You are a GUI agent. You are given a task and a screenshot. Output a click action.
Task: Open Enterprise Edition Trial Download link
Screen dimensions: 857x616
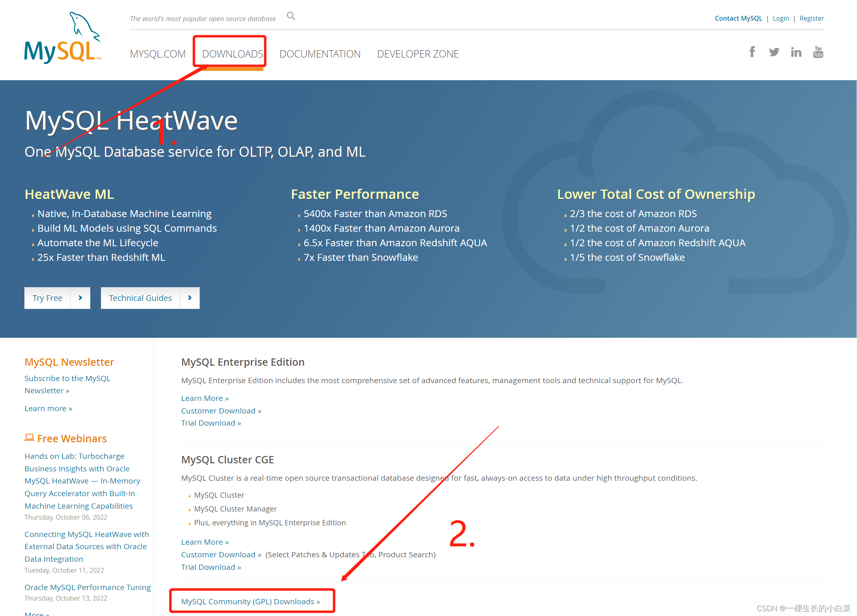click(211, 423)
